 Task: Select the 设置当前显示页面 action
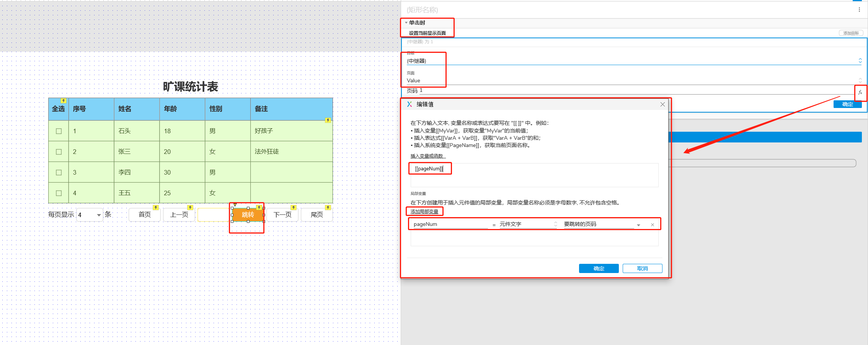pos(427,33)
